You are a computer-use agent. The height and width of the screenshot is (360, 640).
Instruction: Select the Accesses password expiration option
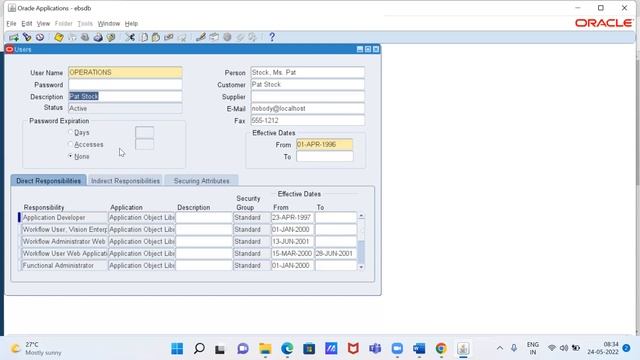point(71,144)
